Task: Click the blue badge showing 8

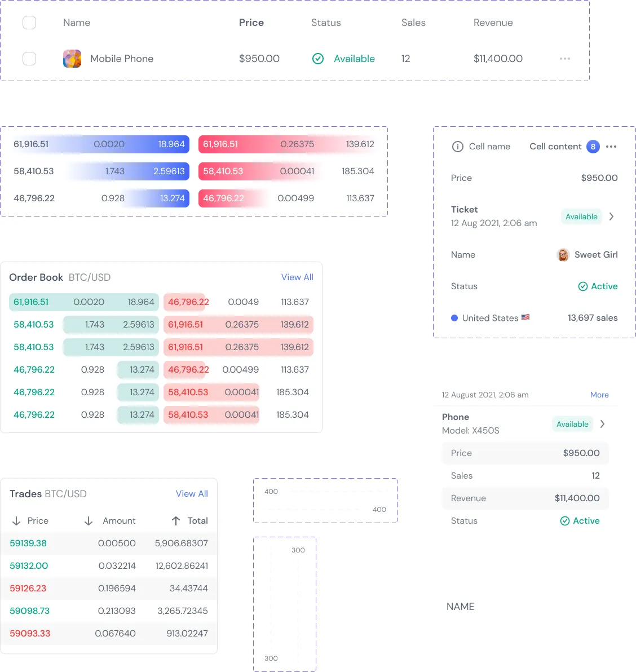Action: 593,147
